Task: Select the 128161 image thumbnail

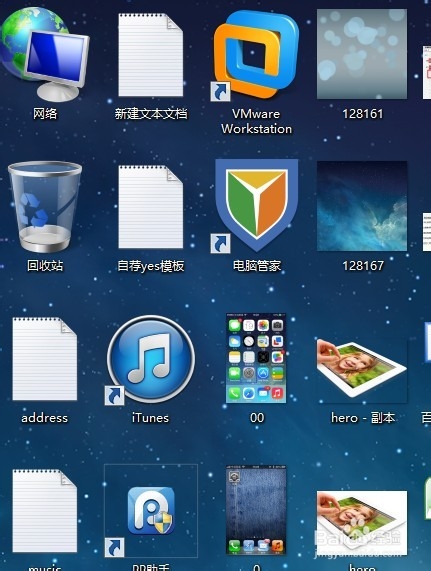Action: pyautogui.click(x=362, y=54)
